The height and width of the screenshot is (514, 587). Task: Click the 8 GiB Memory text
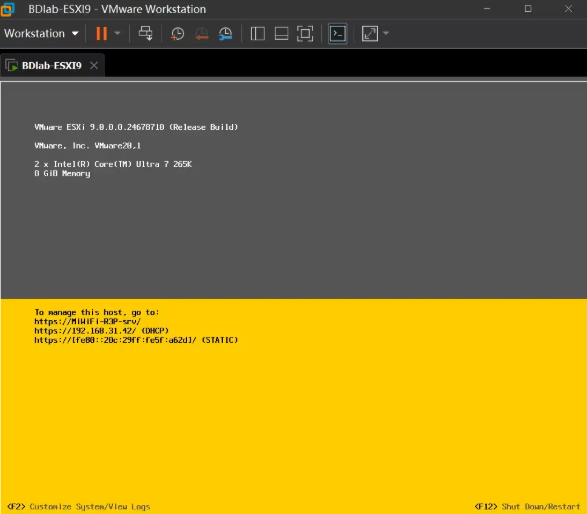click(62, 173)
